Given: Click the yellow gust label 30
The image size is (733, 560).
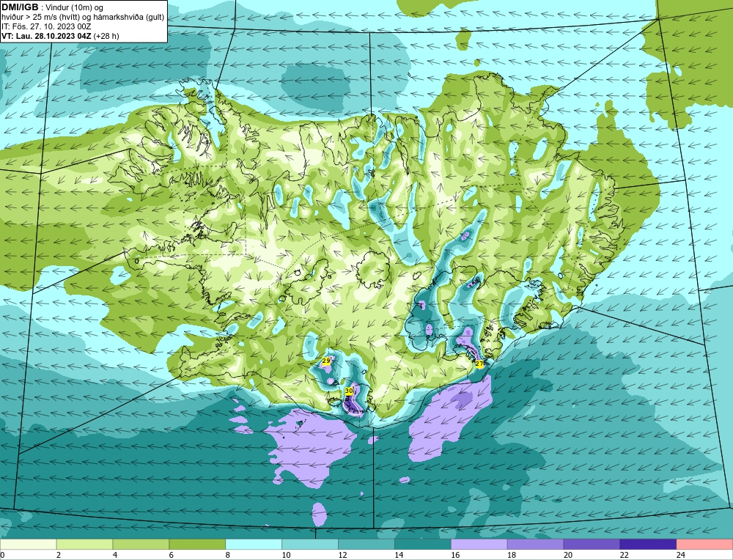Looking at the screenshot, I should click(349, 391).
